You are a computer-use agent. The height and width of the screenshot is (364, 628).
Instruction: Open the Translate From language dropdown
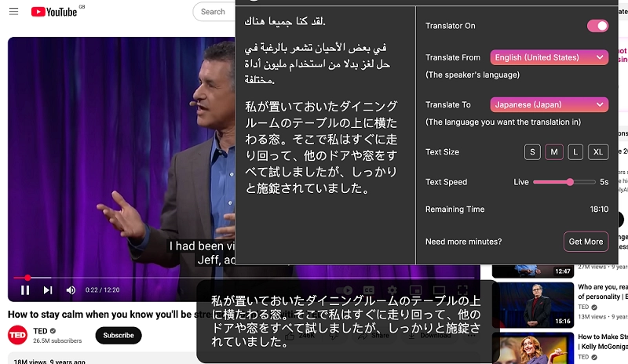549,57
